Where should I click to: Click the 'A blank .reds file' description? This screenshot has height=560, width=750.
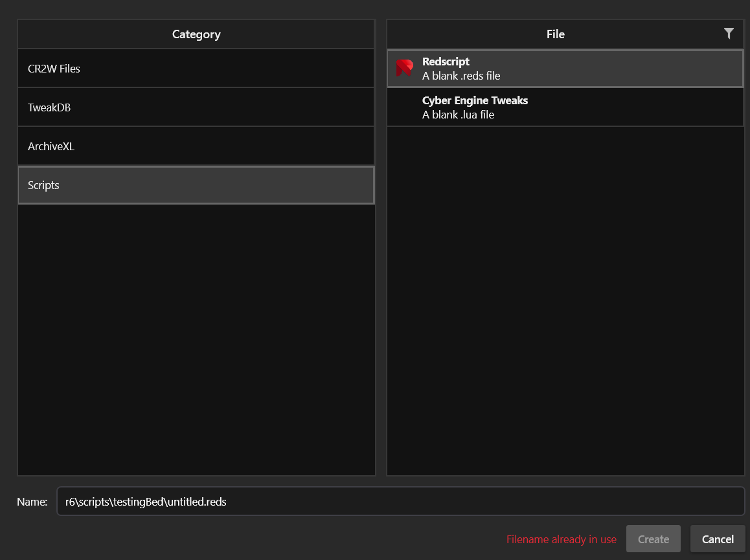click(461, 76)
